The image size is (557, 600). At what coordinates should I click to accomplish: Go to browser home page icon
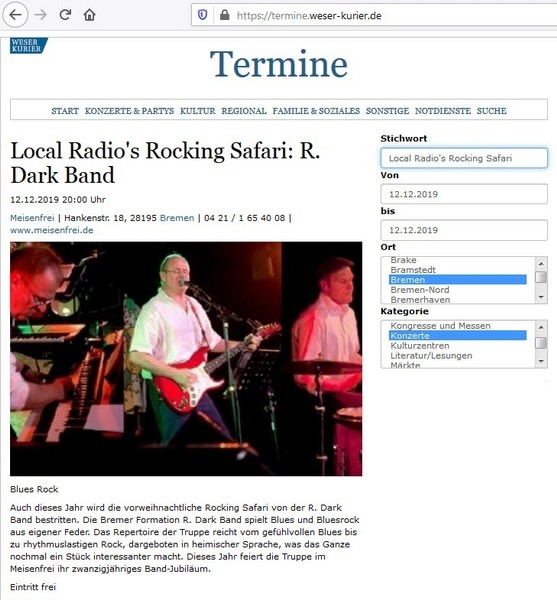pos(89,15)
